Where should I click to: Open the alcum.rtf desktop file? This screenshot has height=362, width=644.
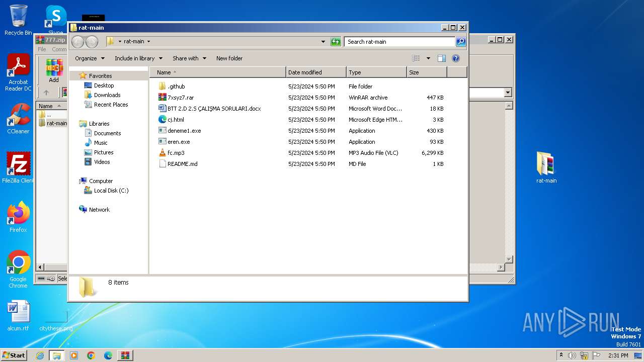pyautogui.click(x=18, y=316)
